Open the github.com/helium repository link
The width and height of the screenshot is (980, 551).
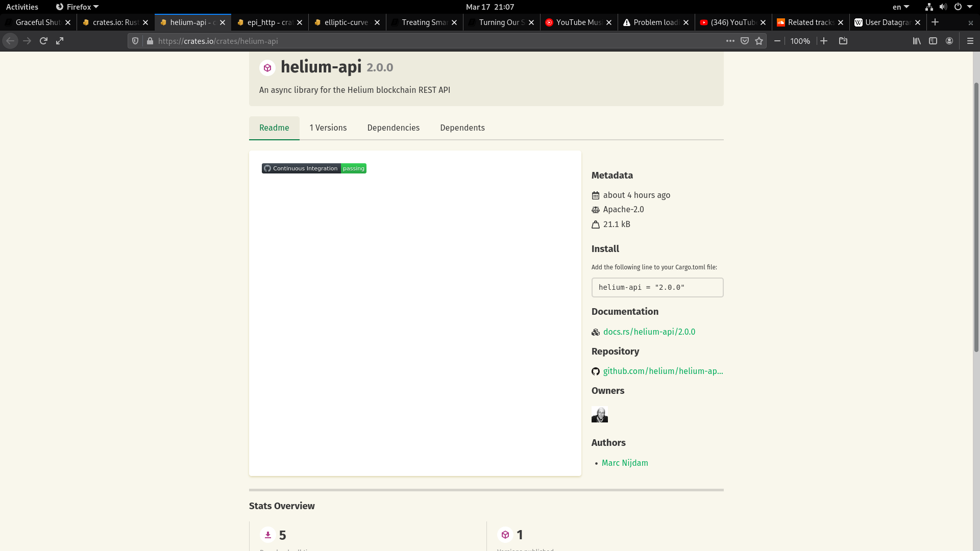[663, 371]
